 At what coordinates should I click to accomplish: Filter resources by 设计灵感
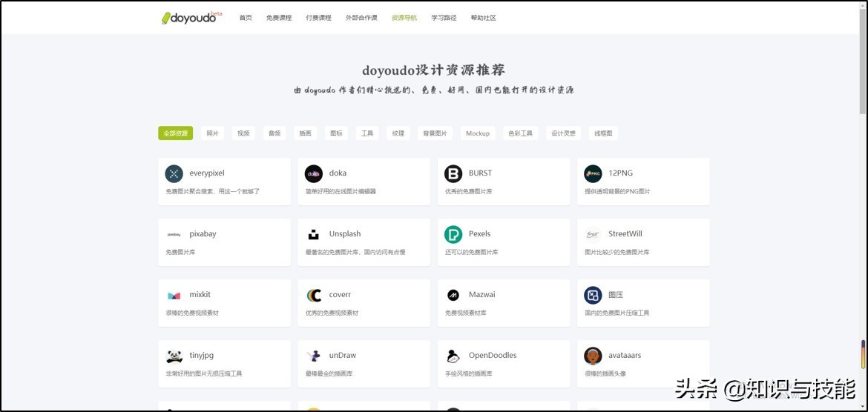coord(564,133)
